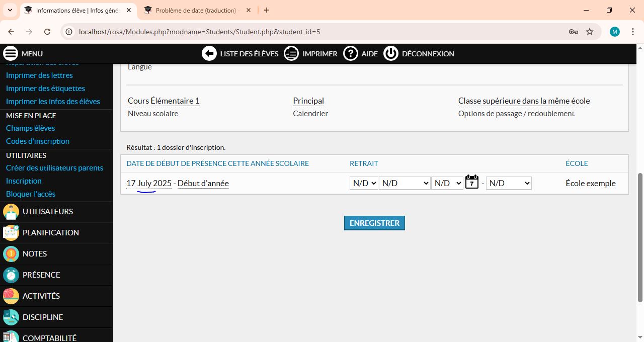The height and width of the screenshot is (342, 644).
Task: Edit the Principal calendar value
Action: (x=308, y=101)
